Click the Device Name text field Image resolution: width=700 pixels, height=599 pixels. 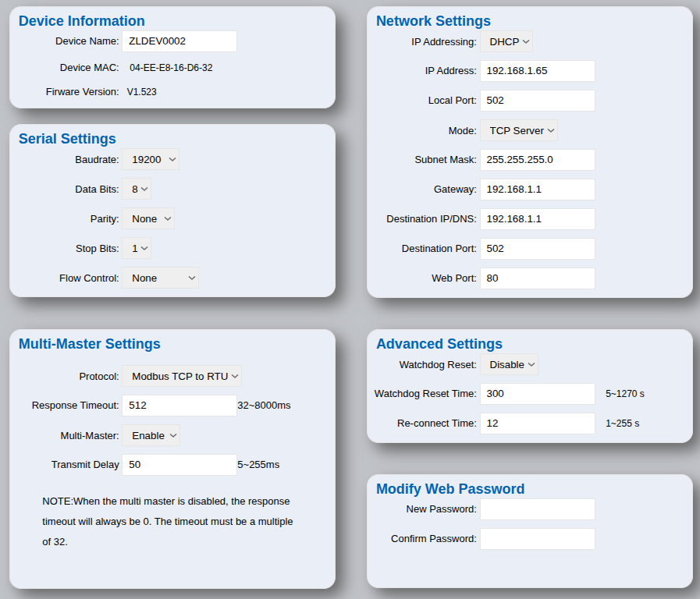[x=179, y=41]
